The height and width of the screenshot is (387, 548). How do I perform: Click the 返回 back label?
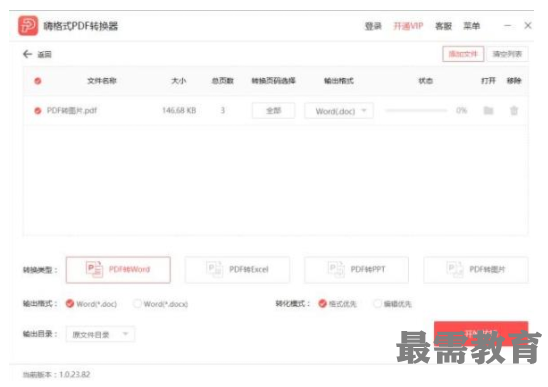coord(44,55)
